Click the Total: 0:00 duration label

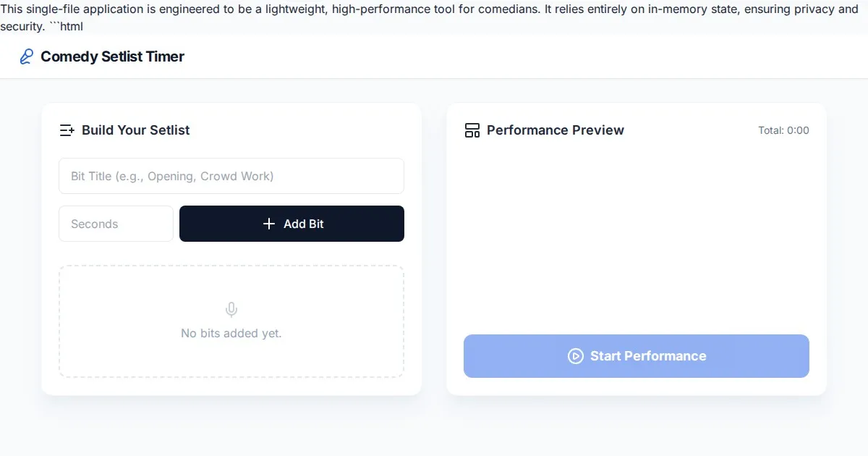click(x=783, y=130)
